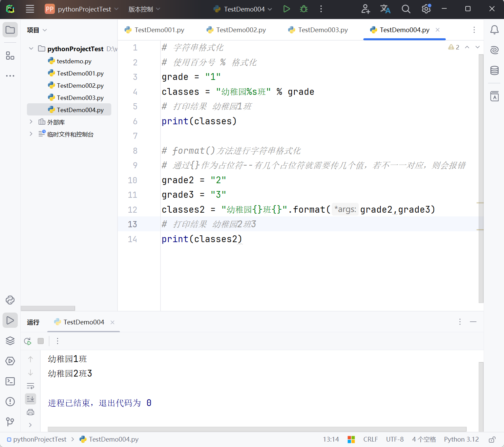Change CRLF line separator in status bar
The height and width of the screenshot is (447, 504).
click(371, 440)
